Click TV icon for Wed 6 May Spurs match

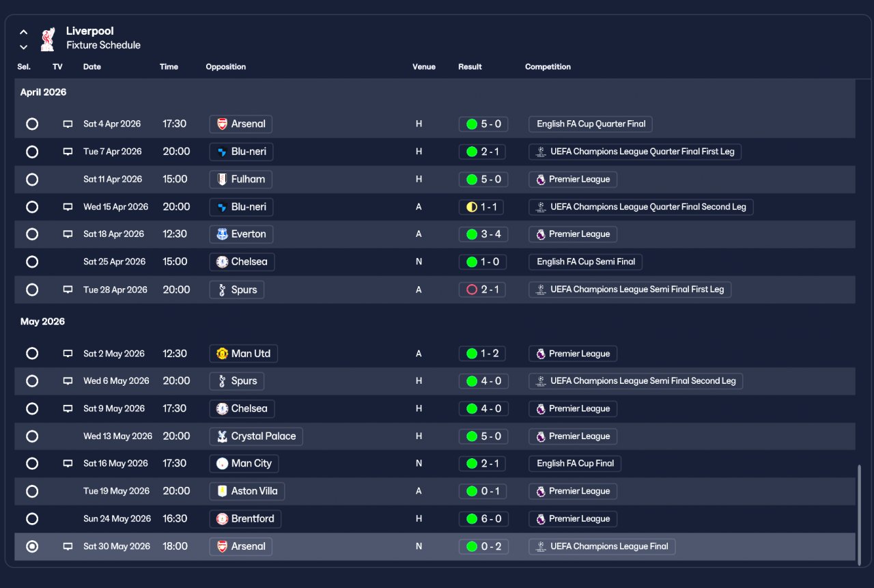click(68, 381)
